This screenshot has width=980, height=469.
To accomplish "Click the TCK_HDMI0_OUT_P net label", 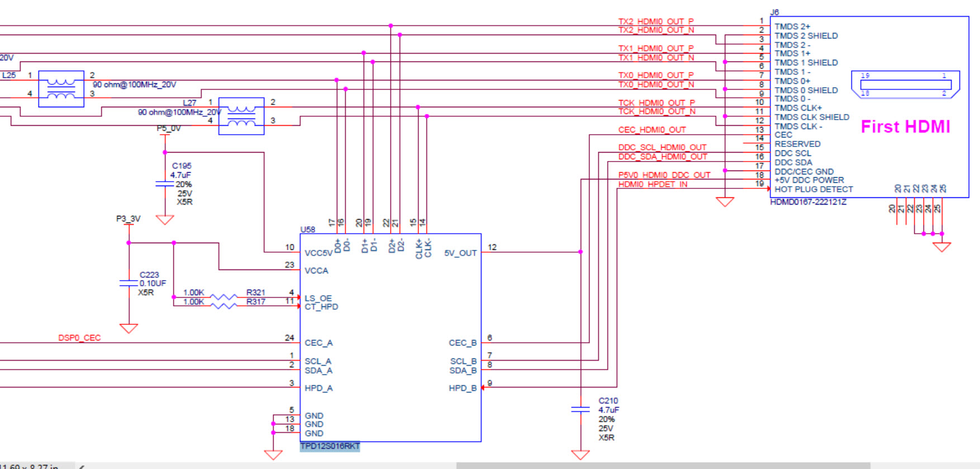I will [656, 103].
